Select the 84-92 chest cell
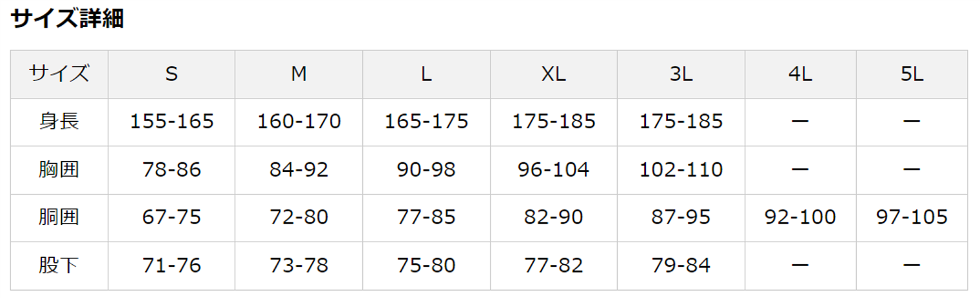The height and width of the screenshot is (299, 980). pyautogui.click(x=299, y=169)
